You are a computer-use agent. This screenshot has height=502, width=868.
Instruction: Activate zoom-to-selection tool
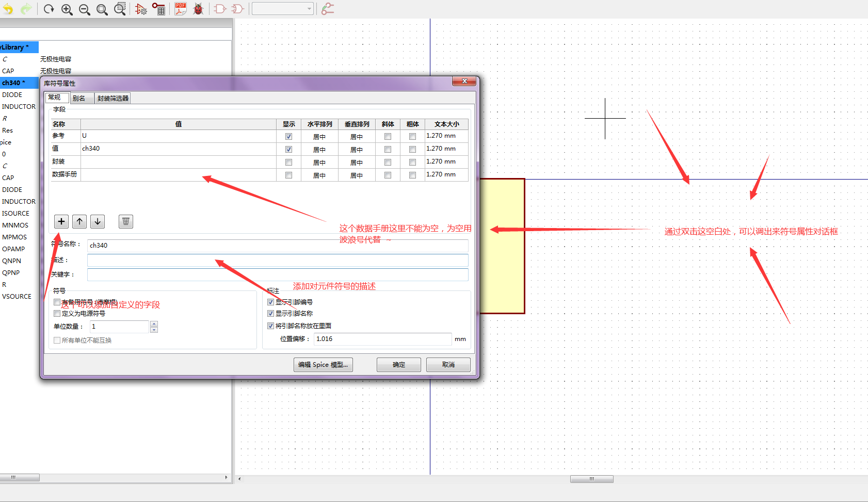(120, 9)
